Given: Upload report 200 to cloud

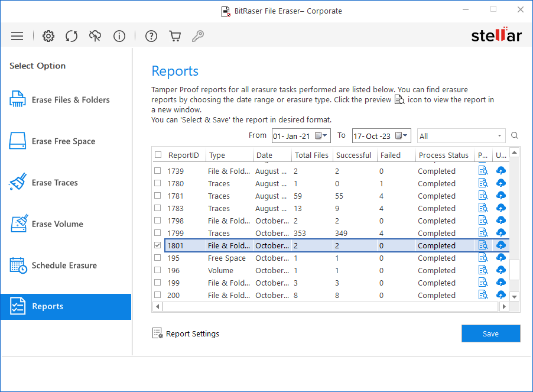Looking at the screenshot, I should pos(500,295).
